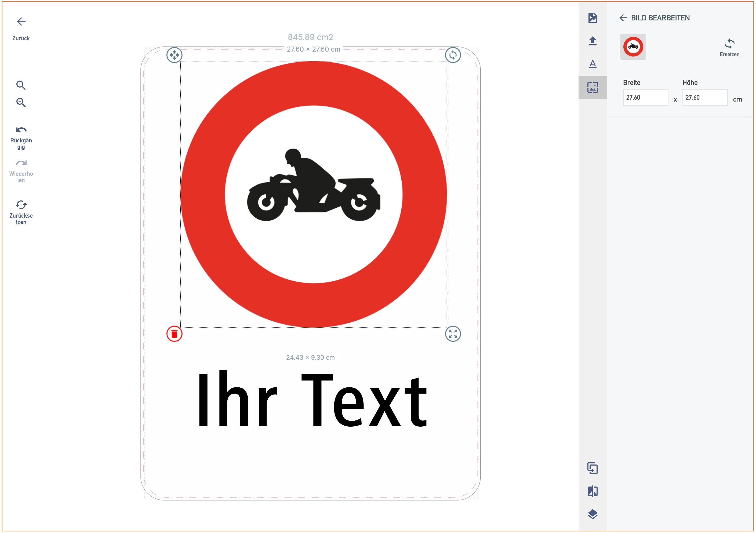The image size is (756, 533).
Task: Click the rotate handle on image
Action: click(453, 55)
